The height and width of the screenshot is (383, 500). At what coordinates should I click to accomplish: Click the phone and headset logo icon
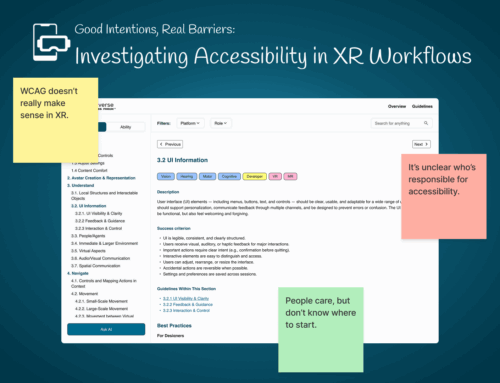tap(52, 42)
